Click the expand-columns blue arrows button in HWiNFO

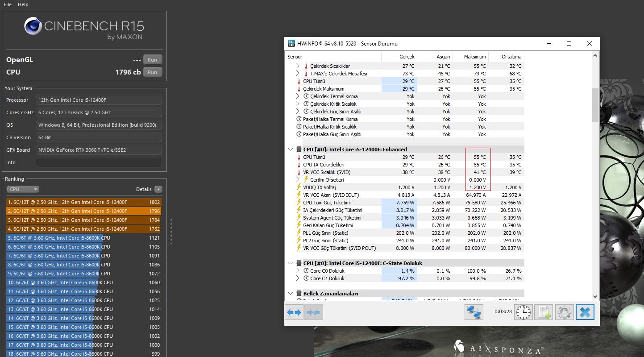pyautogui.click(x=295, y=312)
